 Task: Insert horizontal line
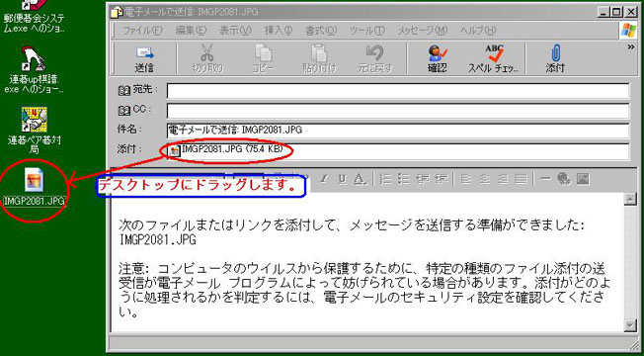coord(546,179)
